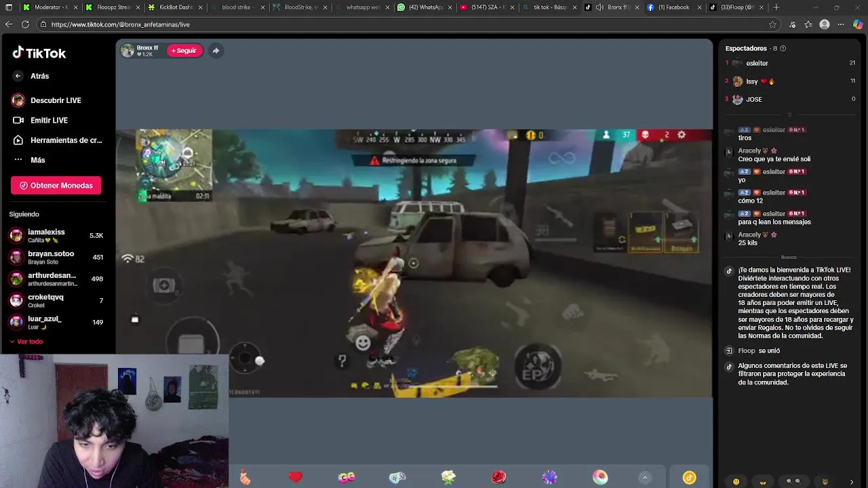Click the browser extensions icon
Viewport: 868px width, 488px height.
(792, 24)
